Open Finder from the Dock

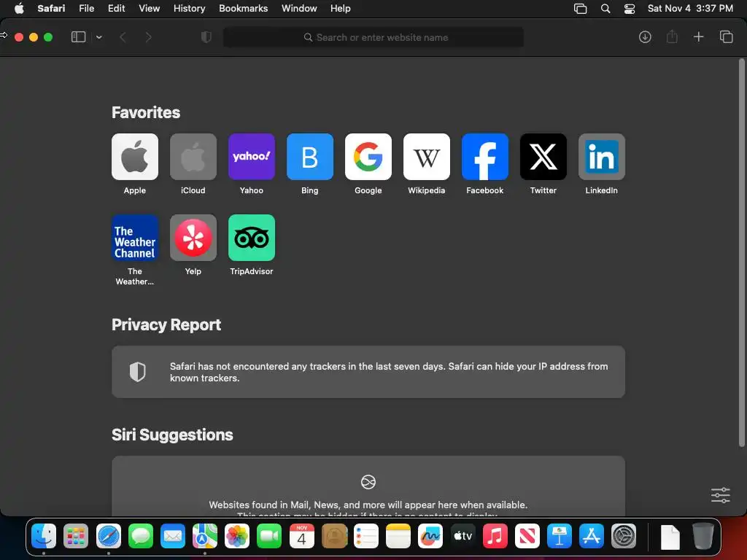(x=44, y=536)
